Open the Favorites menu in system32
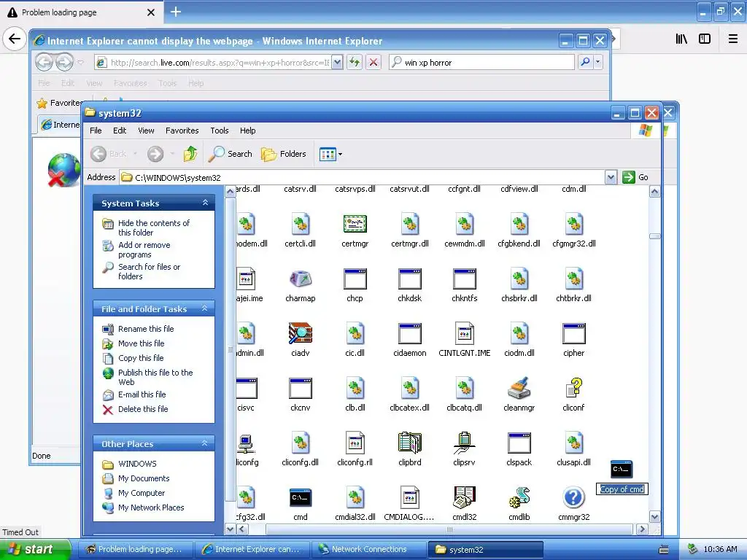 [182, 131]
